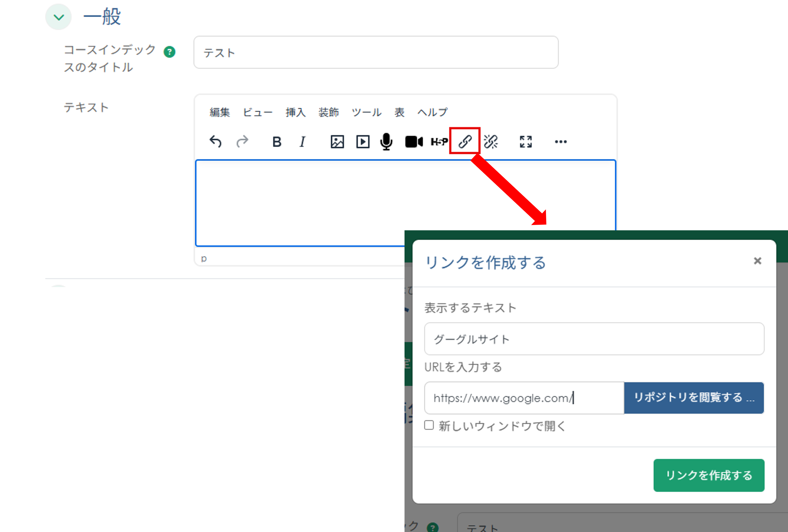Open the 編集 menu in the editor
The height and width of the screenshot is (532, 788).
(x=220, y=112)
